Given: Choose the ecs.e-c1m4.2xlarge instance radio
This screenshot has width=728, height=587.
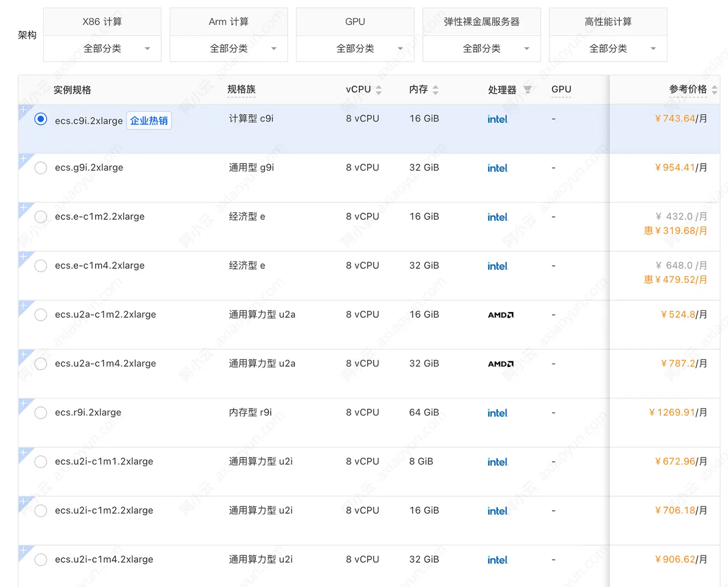Looking at the screenshot, I should point(41,266).
